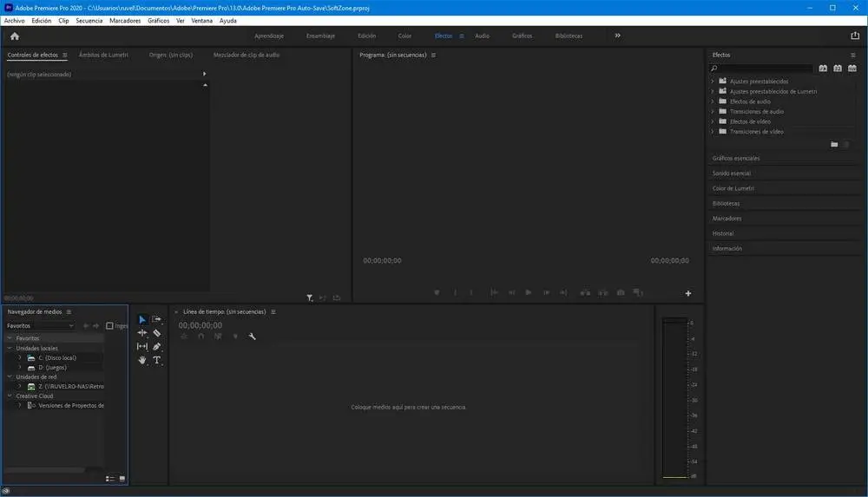Click the 32-bit color effects filter icon
Viewport: 868px width, 497px height.
tap(838, 68)
